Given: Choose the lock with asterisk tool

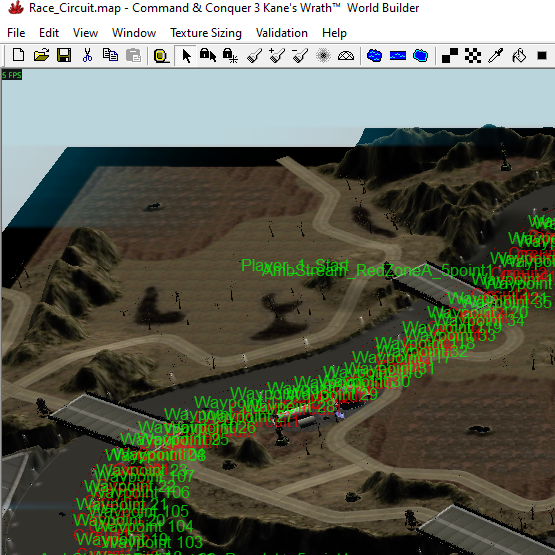Looking at the screenshot, I should (230, 56).
